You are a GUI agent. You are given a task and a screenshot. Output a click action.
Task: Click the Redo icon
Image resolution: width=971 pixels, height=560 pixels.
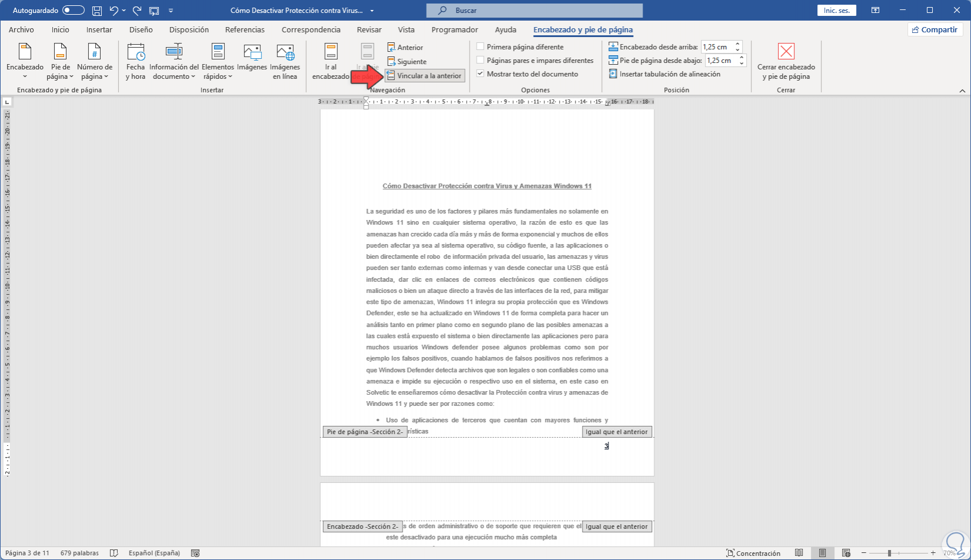pyautogui.click(x=137, y=11)
